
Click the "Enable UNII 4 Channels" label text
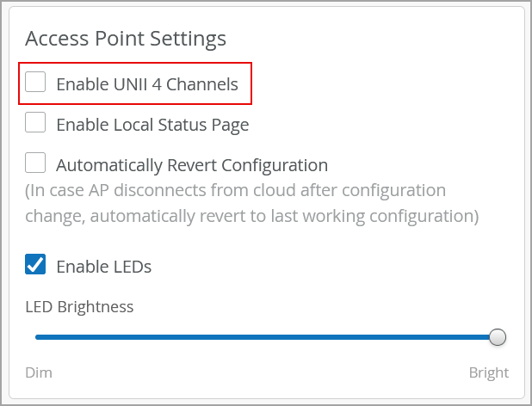pyautogui.click(x=146, y=84)
